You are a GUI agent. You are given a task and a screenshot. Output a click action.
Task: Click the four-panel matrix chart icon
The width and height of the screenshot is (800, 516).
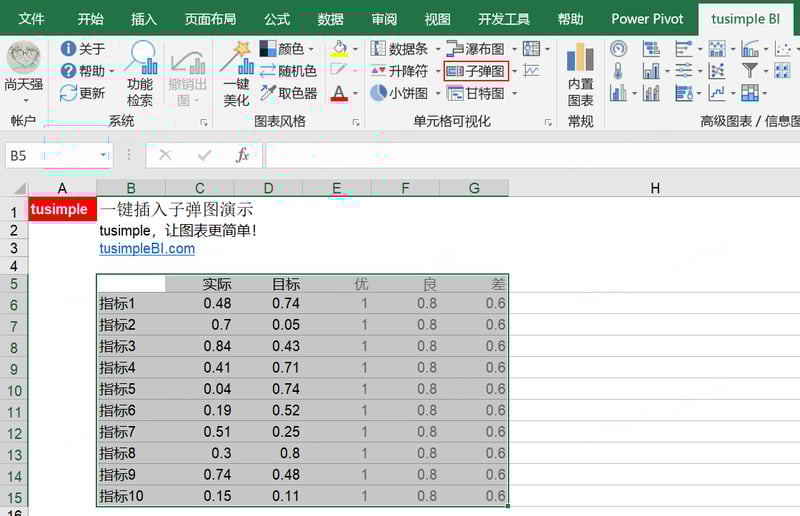point(782,70)
